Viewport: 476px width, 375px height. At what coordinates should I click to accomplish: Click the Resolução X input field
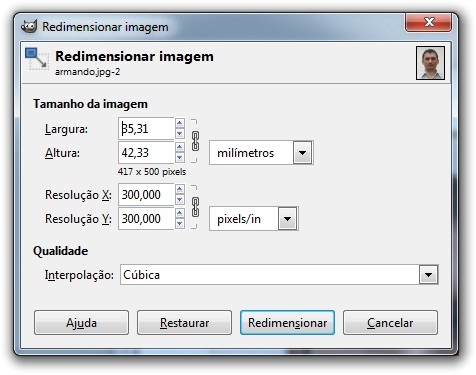click(x=146, y=195)
